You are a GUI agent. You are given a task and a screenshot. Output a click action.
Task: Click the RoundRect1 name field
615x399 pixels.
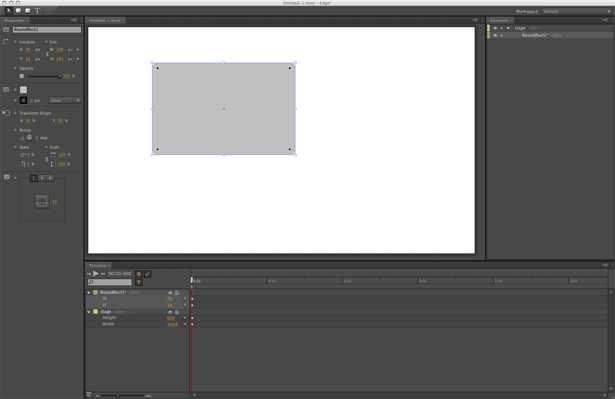(x=47, y=29)
